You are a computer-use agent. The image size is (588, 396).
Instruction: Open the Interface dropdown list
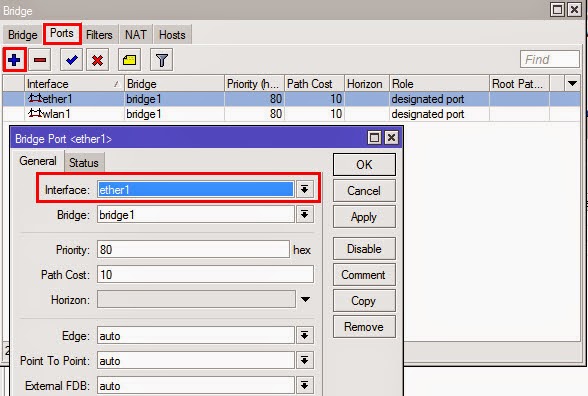tap(304, 189)
